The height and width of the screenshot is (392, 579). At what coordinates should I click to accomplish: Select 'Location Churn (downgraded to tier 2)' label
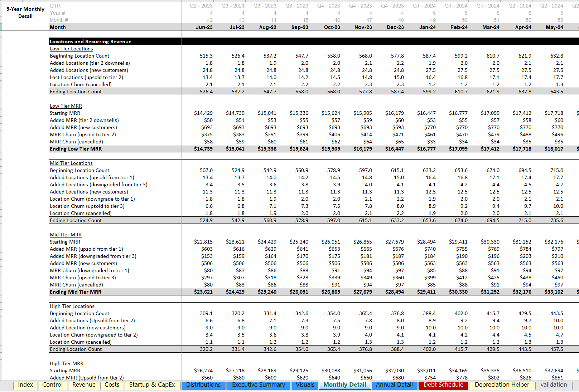[94, 335]
